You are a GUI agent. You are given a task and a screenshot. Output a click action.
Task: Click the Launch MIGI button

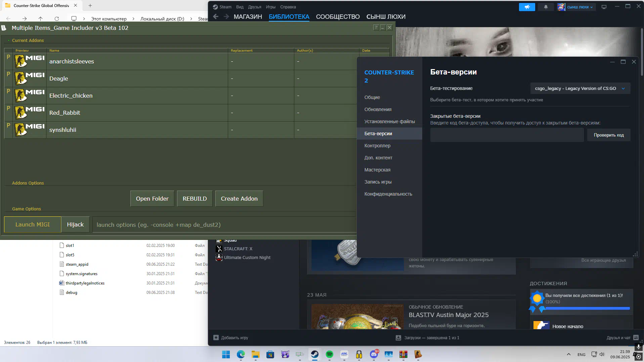(x=33, y=224)
